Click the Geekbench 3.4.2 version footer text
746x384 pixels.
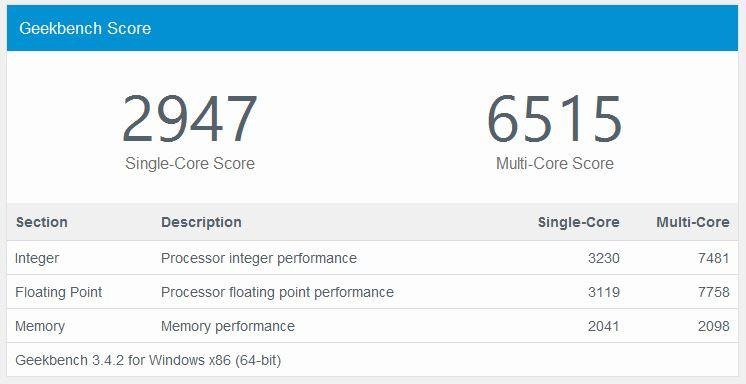click(x=148, y=360)
